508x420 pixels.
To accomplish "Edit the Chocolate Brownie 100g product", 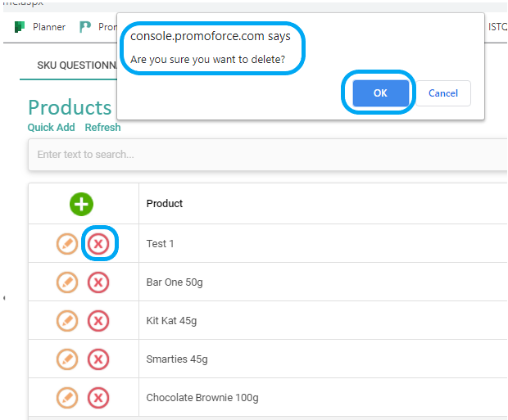I will point(67,398).
